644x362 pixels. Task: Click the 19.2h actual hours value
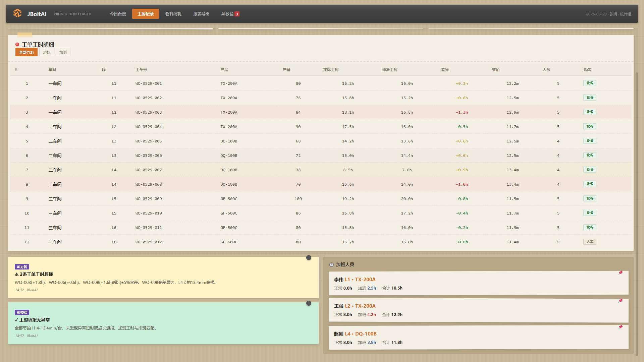(348, 199)
